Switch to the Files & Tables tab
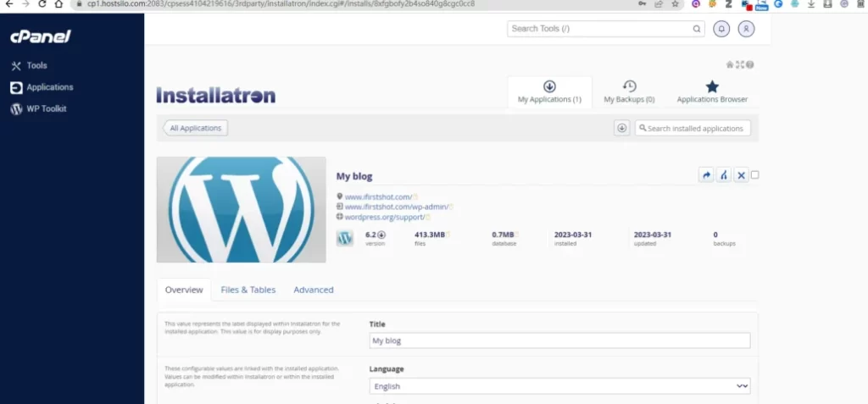Viewport: 868px width, 404px height. [x=248, y=290]
